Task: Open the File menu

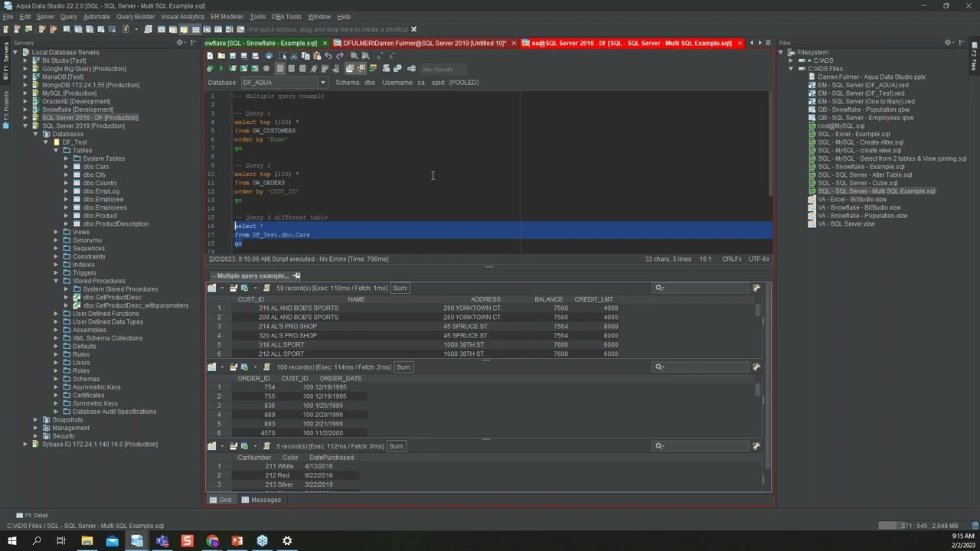Action: point(8,16)
